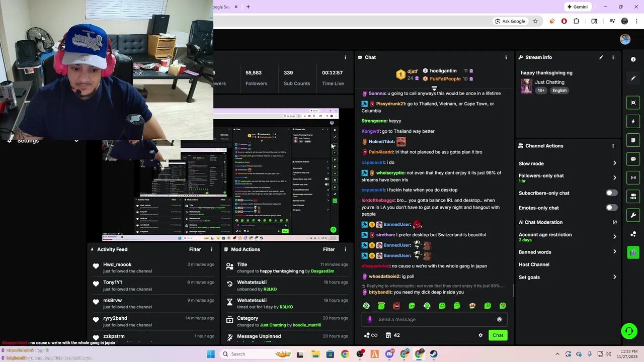Viewport: 644px width, 362px height.
Task: Click chat username Pissydrunk21
Action: click(x=390, y=104)
